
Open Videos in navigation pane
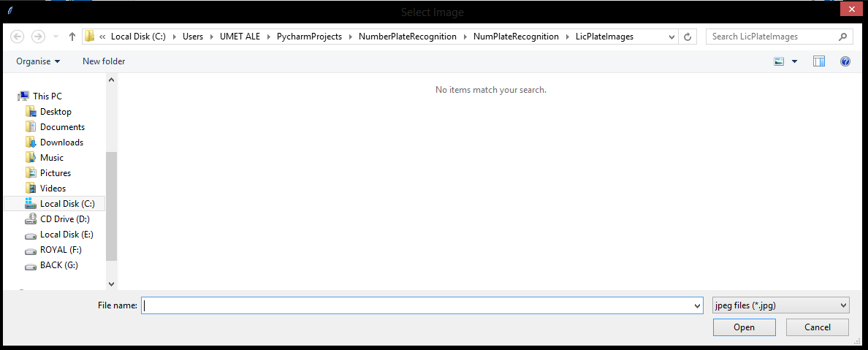[x=53, y=189]
